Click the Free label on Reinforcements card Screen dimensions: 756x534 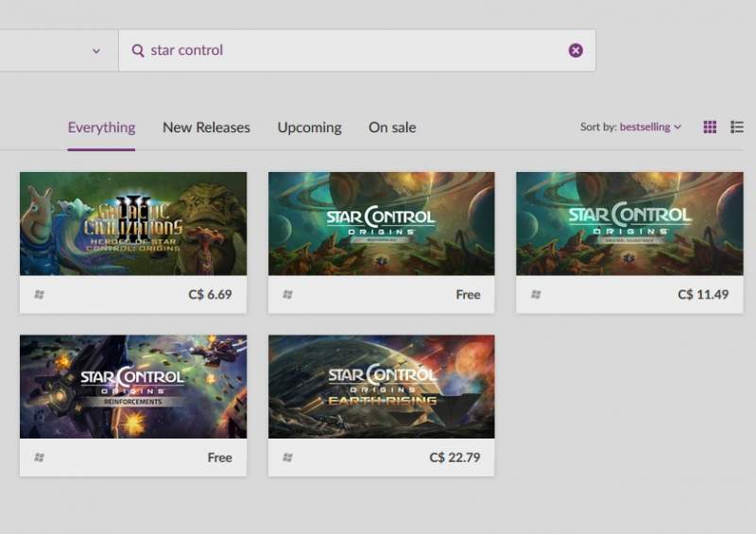pos(220,457)
